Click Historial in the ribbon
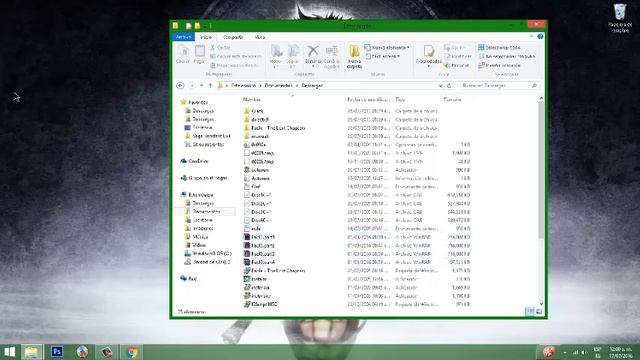640x360 pixels. (457, 65)
